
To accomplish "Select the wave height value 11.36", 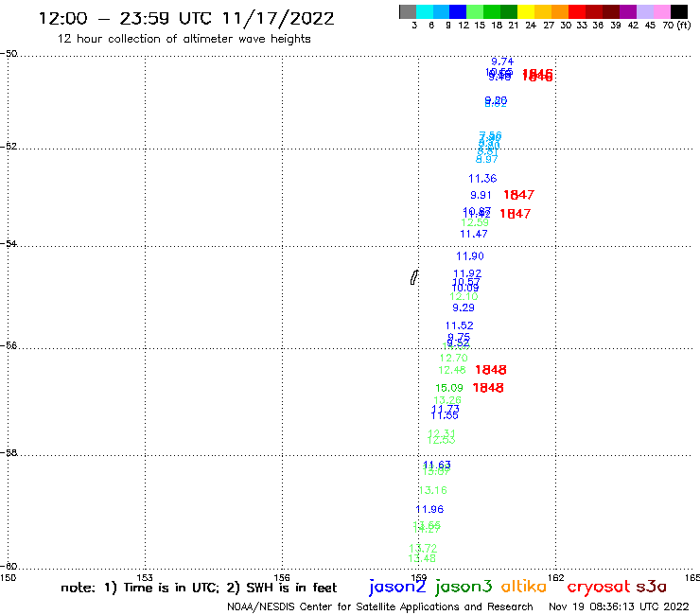I will click(482, 179).
